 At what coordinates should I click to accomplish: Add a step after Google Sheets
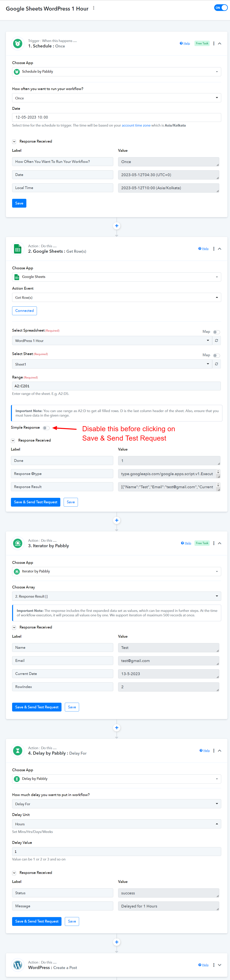click(117, 520)
